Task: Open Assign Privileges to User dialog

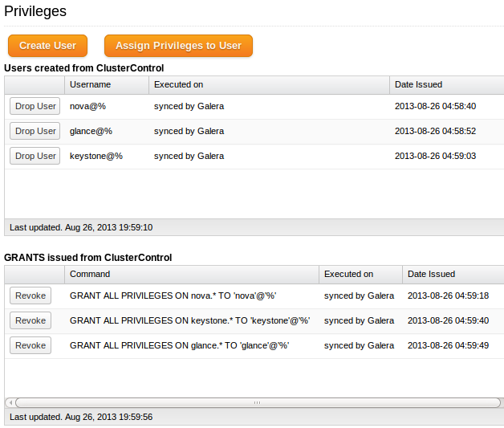Action: click(178, 46)
